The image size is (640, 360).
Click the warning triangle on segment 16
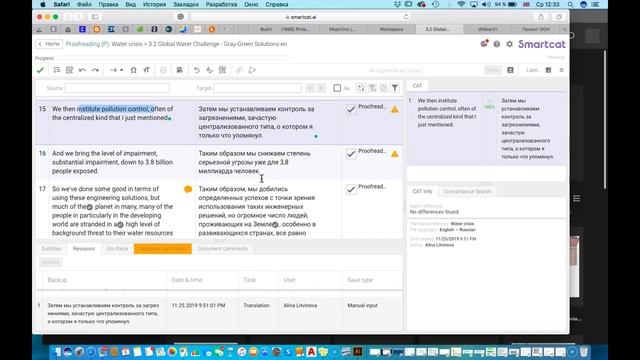(x=395, y=154)
